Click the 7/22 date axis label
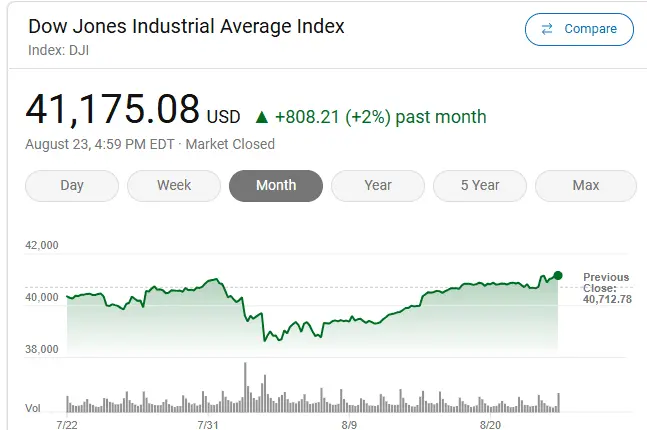647x430 pixels. click(67, 424)
